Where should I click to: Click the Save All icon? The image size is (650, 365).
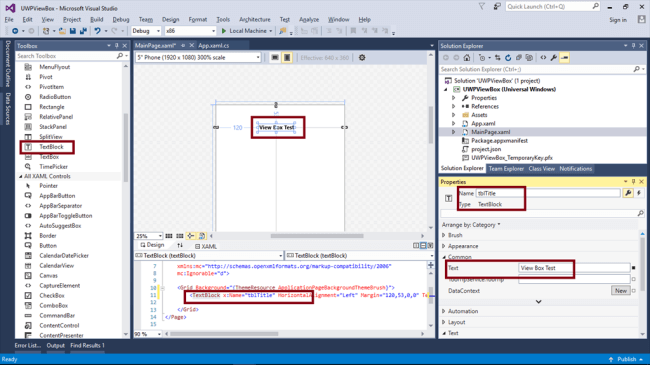(x=83, y=31)
